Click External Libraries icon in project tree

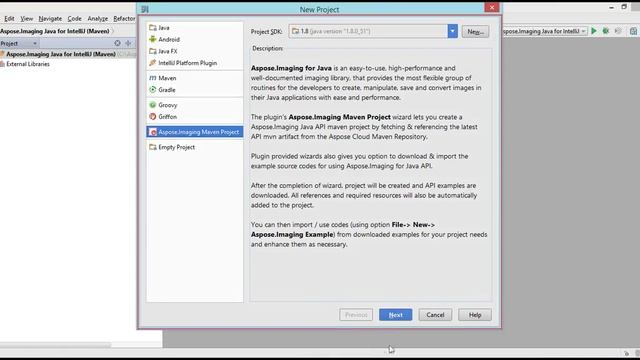point(2,64)
